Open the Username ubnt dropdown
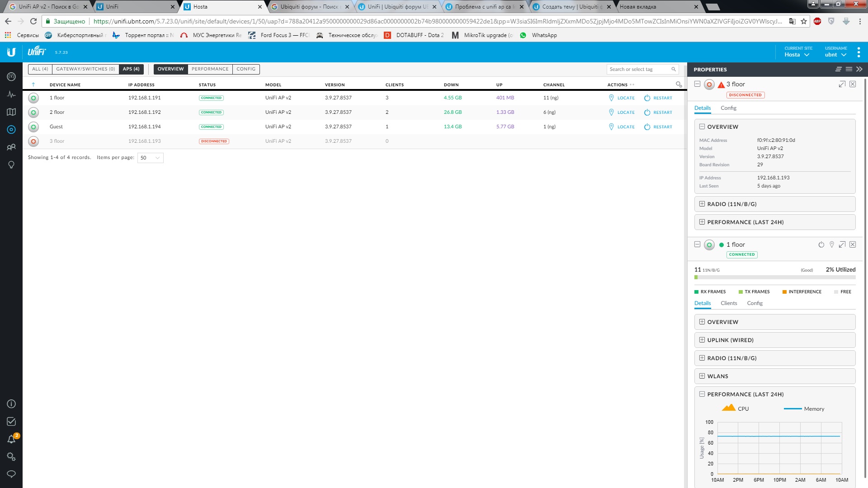 [x=835, y=52]
